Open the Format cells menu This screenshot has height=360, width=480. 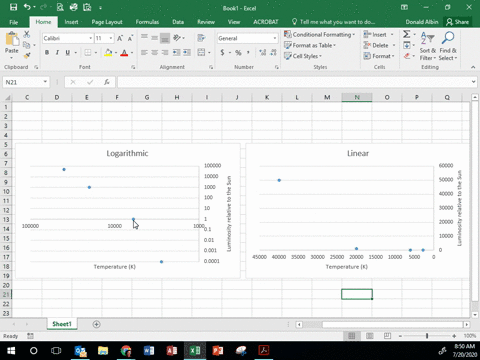[x=379, y=56]
